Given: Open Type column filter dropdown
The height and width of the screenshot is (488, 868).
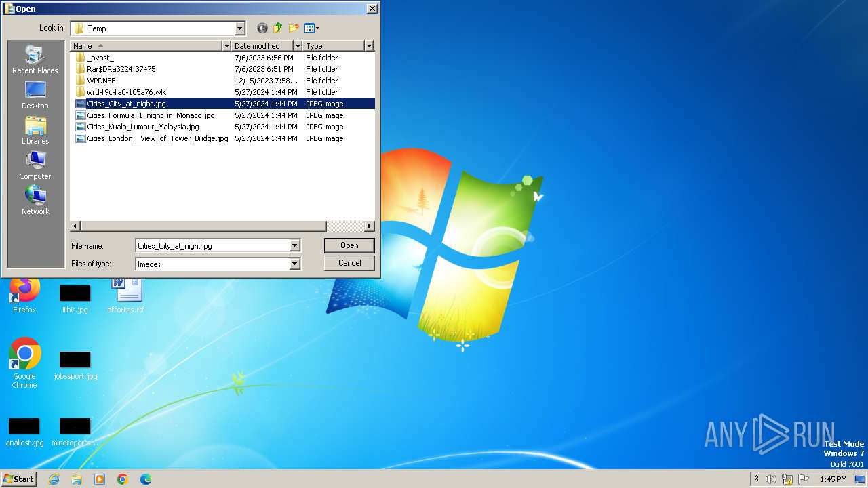Looking at the screenshot, I should (x=369, y=45).
